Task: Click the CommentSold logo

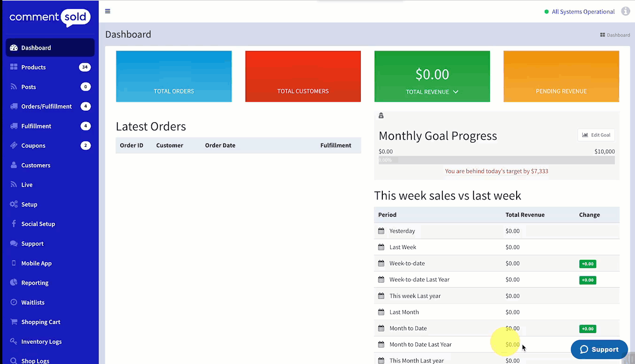Action: coord(50,18)
